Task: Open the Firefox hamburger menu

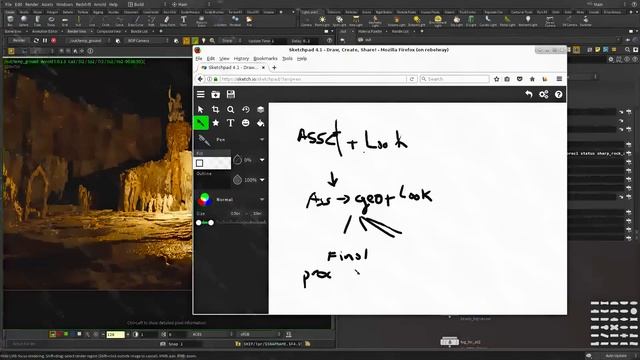Action: pos(559,79)
